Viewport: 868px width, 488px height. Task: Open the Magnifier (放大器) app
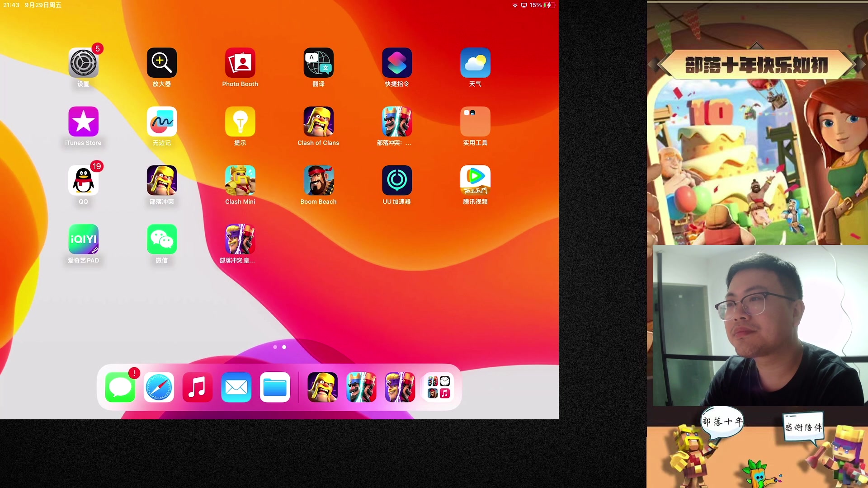pos(162,62)
